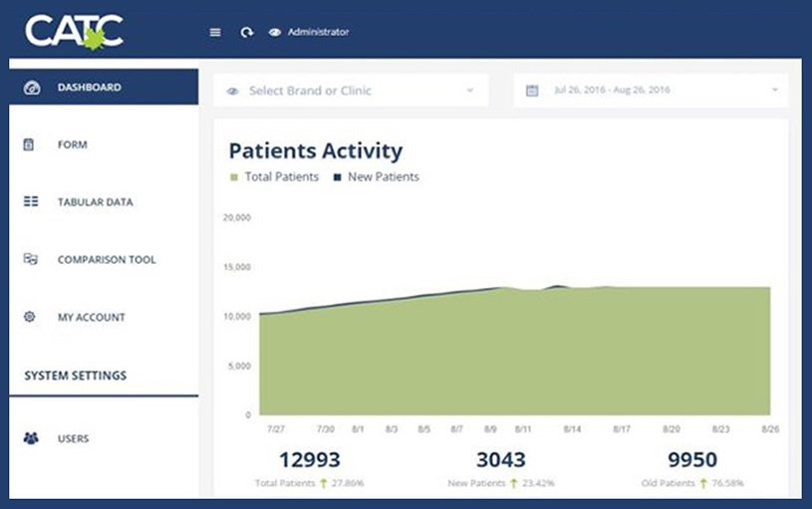Click the My Account gear icon
812x509 pixels.
click(x=30, y=317)
